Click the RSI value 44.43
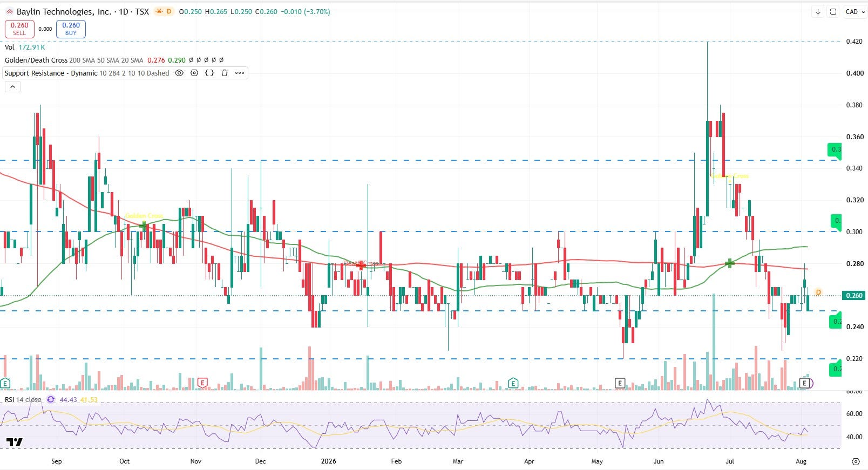The image size is (868, 470). [69, 399]
